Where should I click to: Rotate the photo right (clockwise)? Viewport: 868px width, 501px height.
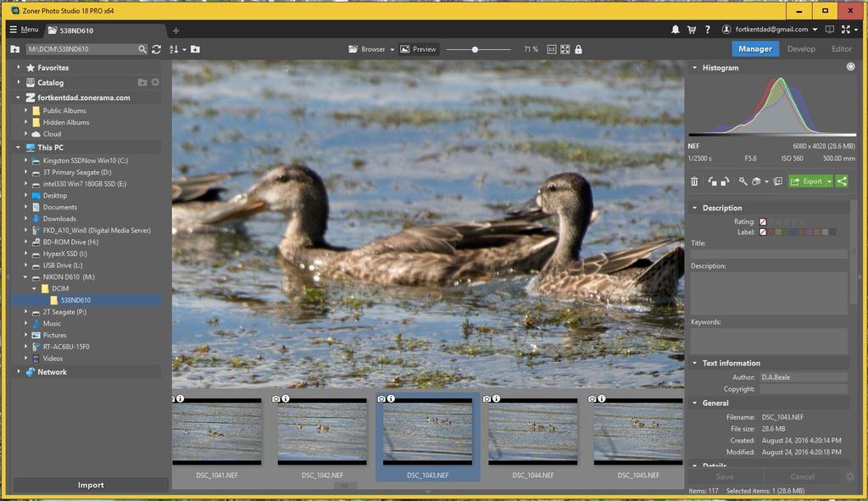(x=725, y=181)
